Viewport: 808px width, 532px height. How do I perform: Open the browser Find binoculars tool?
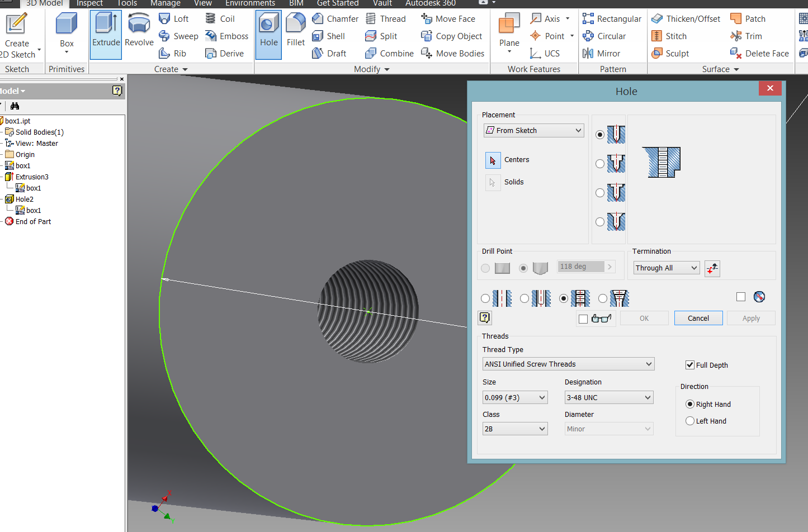(15, 106)
